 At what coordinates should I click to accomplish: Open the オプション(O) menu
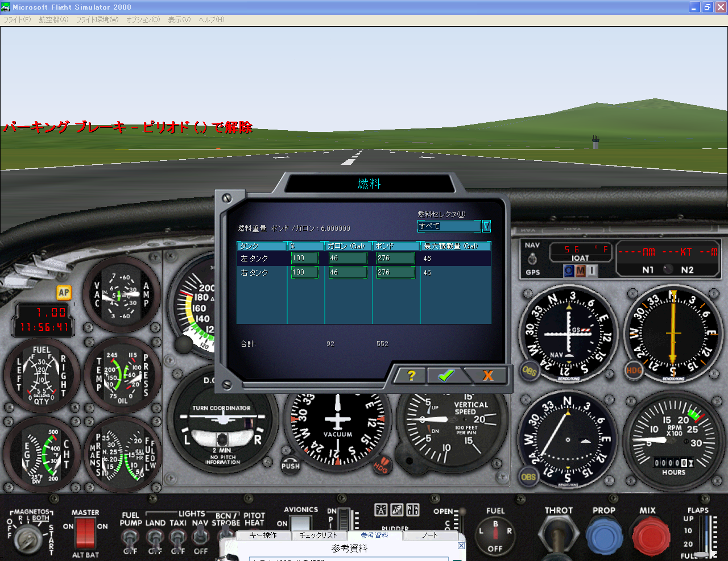coord(143,20)
